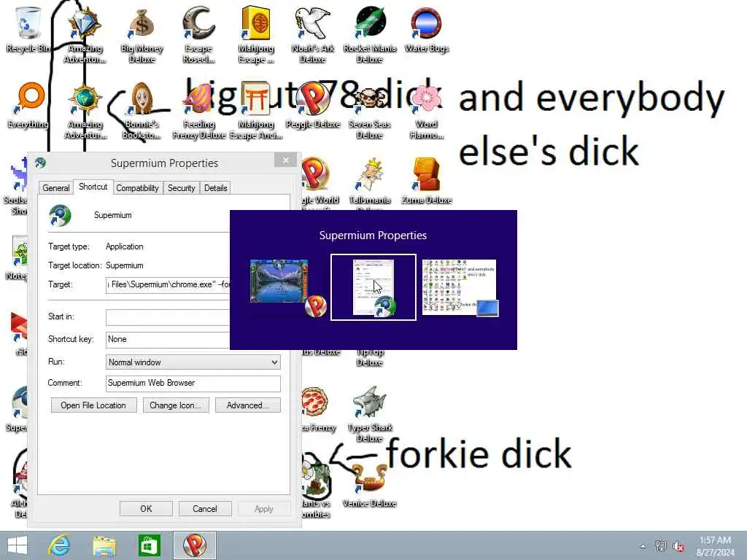Open Seven Seas Deluxe shortcut
This screenshot has height=560, width=747.
click(x=370, y=111)
